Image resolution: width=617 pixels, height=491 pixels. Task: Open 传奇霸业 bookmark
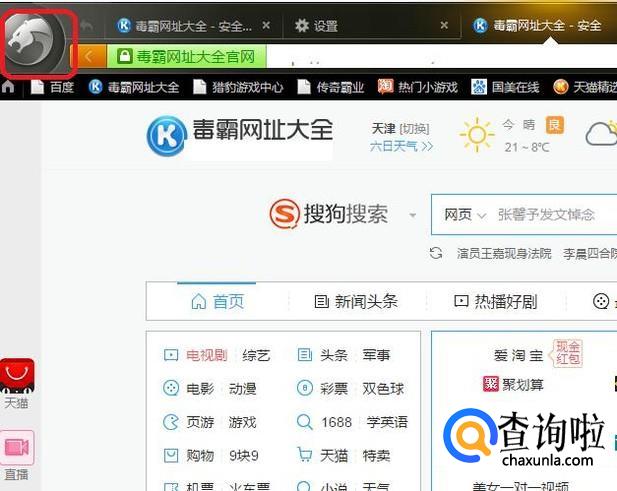click(331, 87)
